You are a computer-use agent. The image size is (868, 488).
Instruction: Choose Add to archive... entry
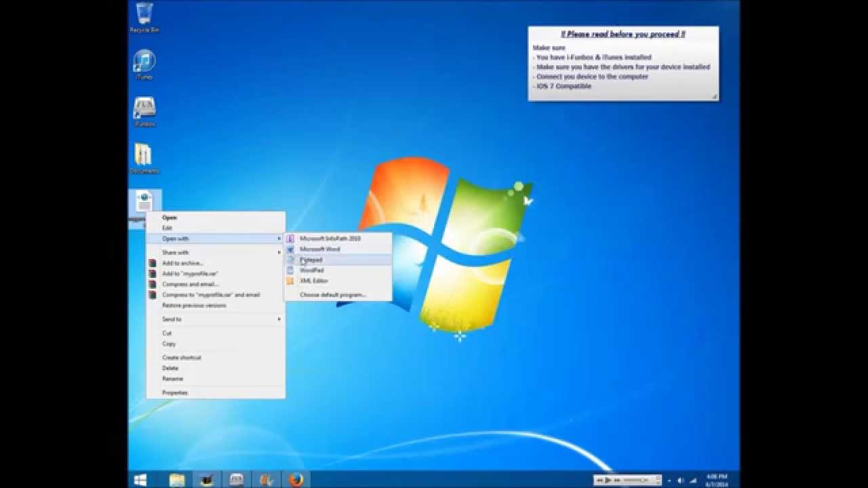pyautogui.click(x=216, y=263)
